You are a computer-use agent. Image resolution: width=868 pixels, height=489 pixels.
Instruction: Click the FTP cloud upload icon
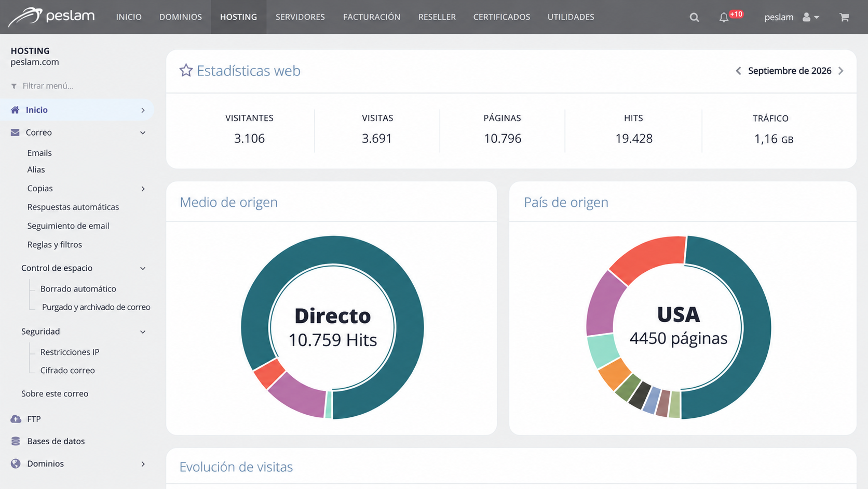(x=16, y=419)
